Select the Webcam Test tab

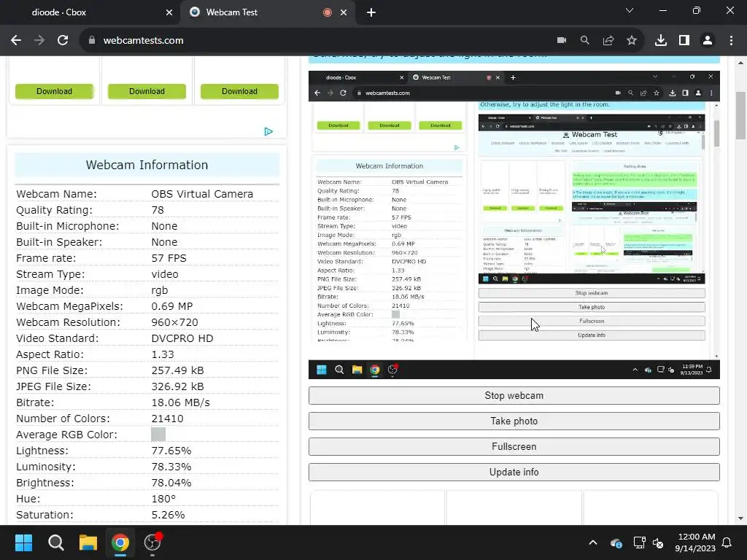pyautogui.click(x=258, y=12)
